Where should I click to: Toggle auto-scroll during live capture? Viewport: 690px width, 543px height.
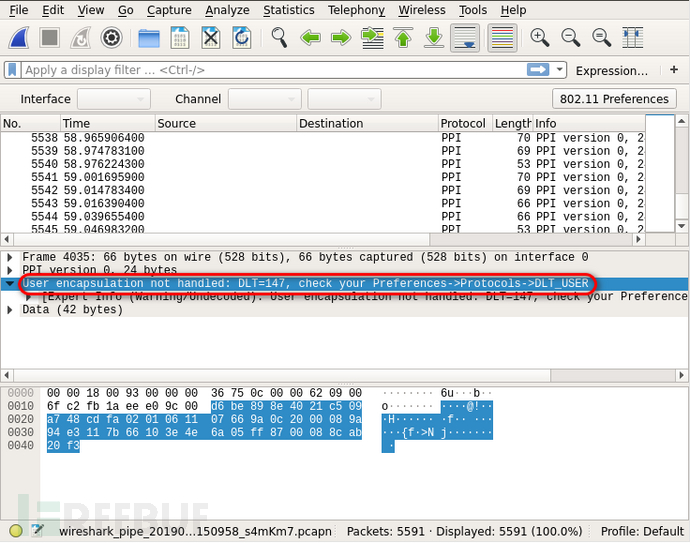[x=465, y=38]
